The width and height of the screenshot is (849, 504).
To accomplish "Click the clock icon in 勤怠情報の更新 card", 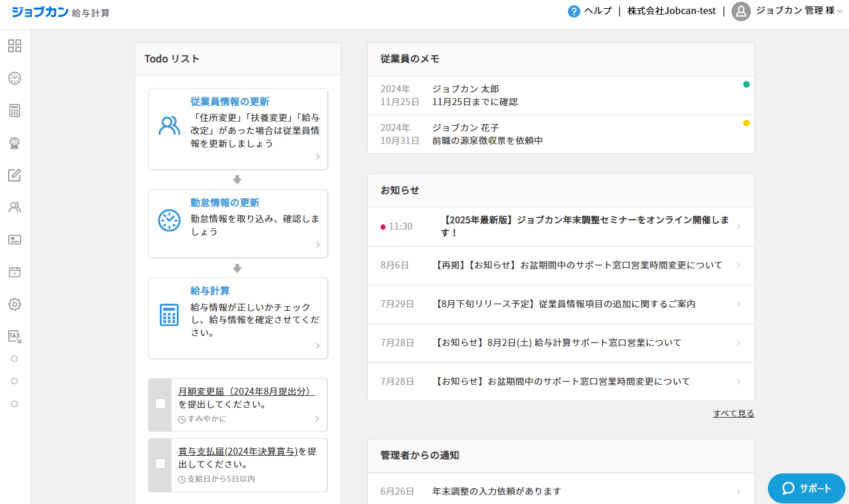I will tap(169, 220).
